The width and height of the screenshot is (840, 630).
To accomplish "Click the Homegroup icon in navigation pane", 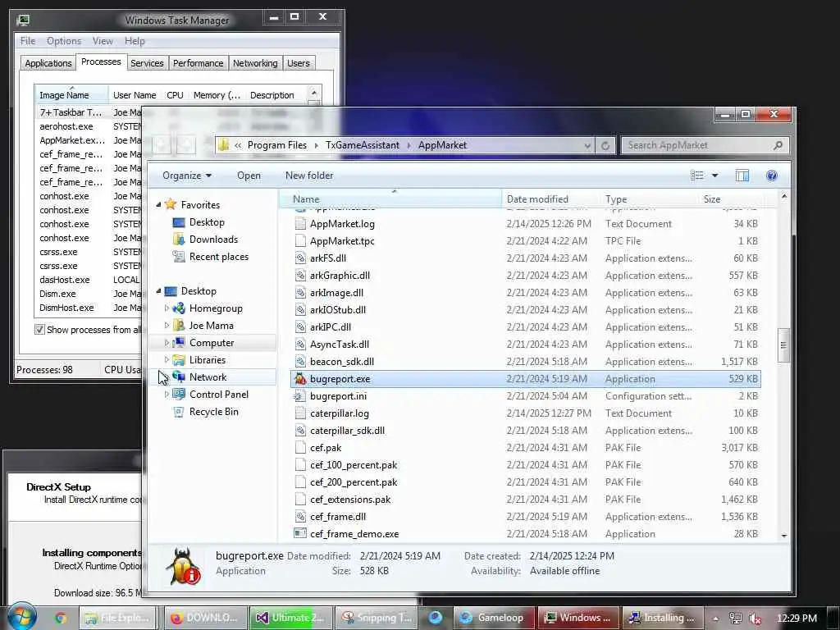I will tap(178, 308).
